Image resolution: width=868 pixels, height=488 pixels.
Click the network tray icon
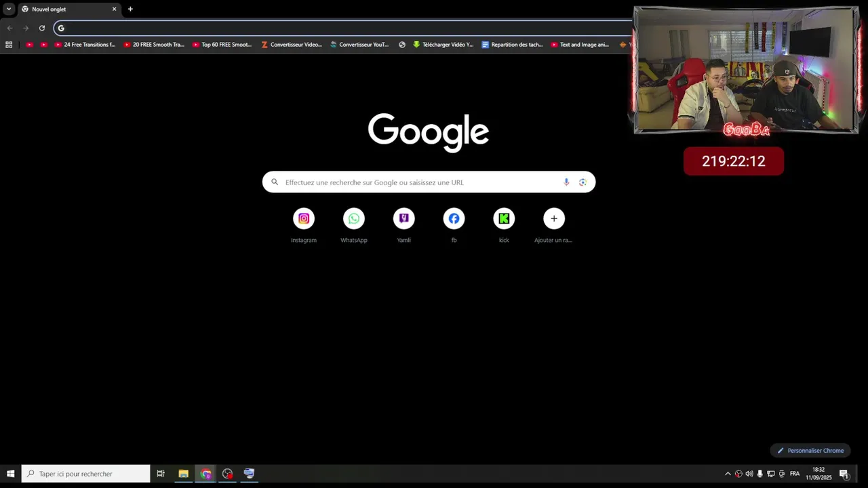[x=771, y=474]
